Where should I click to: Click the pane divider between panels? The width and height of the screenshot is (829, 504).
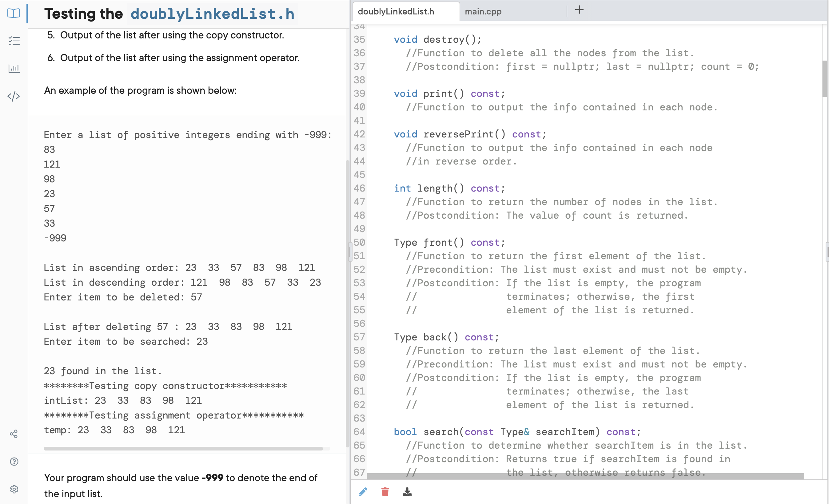point(350,252)
